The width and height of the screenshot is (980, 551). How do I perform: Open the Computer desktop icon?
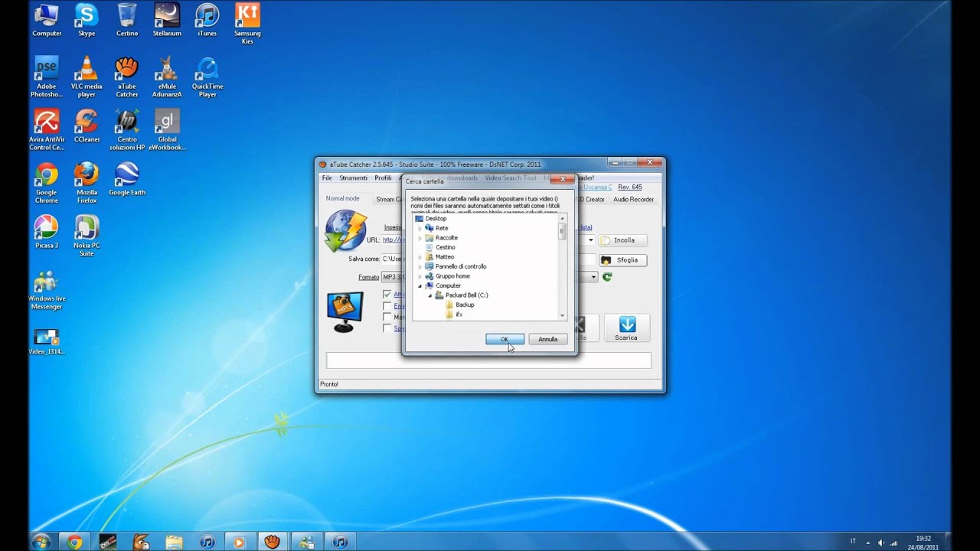click(x=47, y=21)
